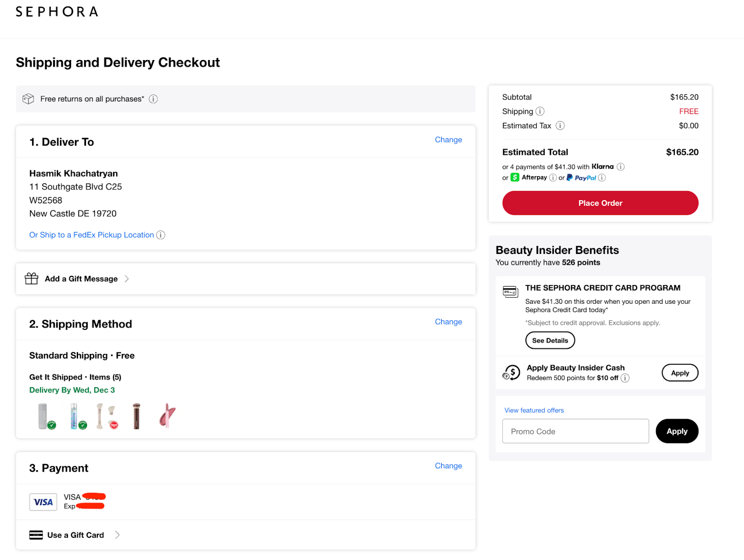Click Estimated Total amount $165.20
744x560 pixels.
[682, 152]
